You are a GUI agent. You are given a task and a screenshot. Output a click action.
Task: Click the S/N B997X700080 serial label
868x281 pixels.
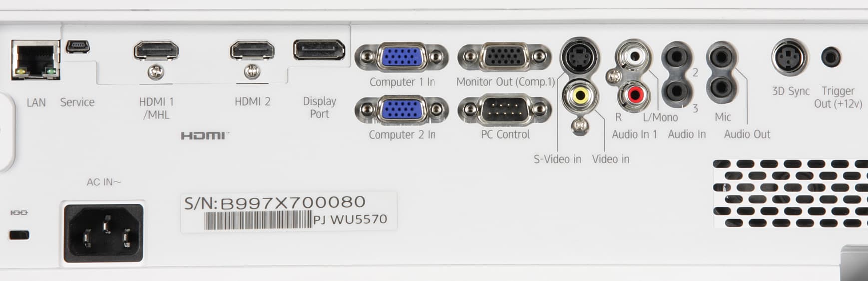(x=289, y=212)
